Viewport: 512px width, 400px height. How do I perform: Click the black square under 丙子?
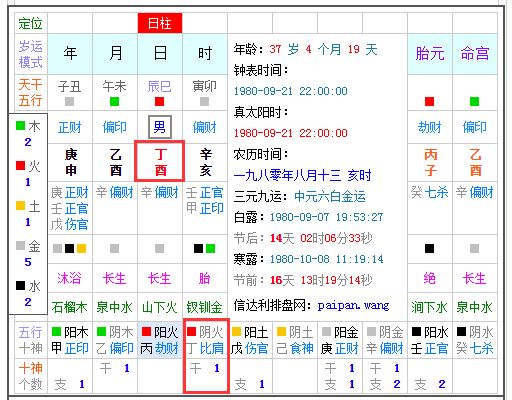(429, 248)
